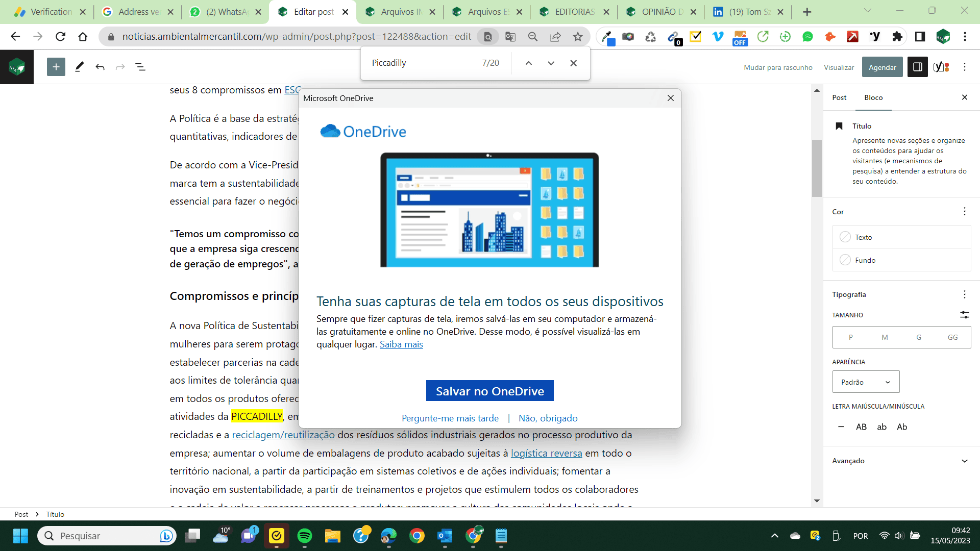Bookmark this page with star icon

tap(578, 36)
